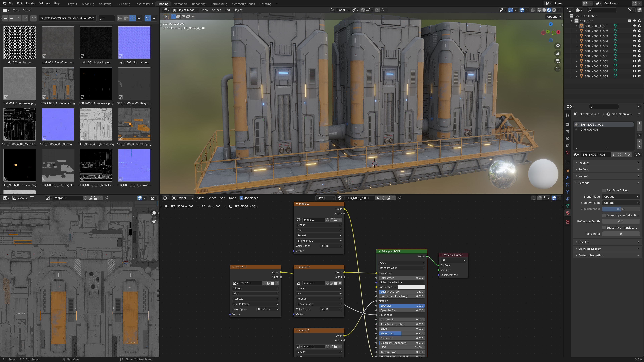Switch to the UV Editing workspace tab
This screenshot has height=362, width=644.
(x=123, y=4)
